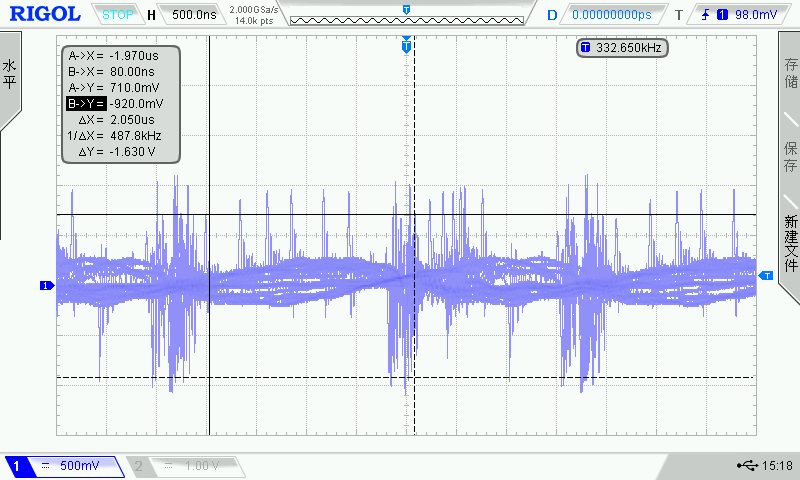Click the trigger T marker atop the graticule
The width and height of the screenshot is (800, 480).
(x=406, y=45)
